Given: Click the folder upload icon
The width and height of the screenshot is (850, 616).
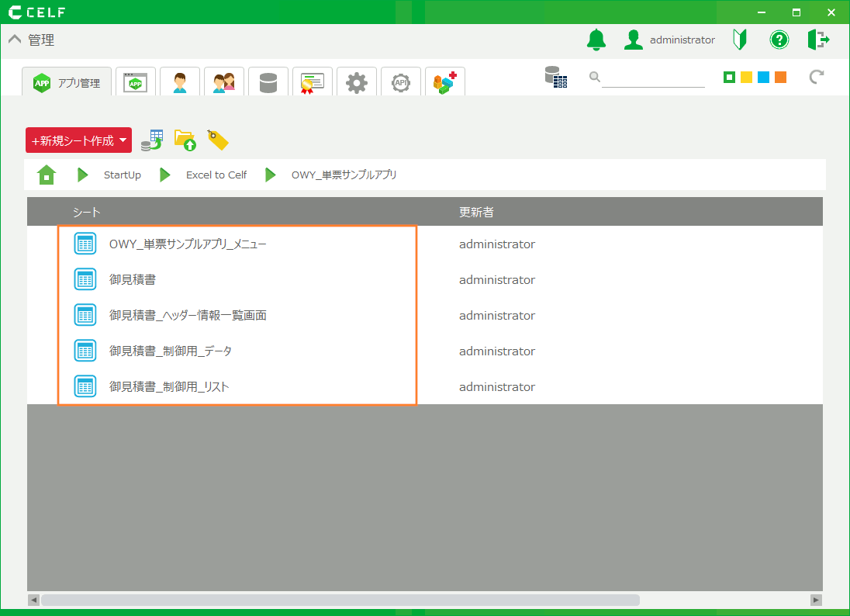Looking at the screenshot, I should (185, 140).
